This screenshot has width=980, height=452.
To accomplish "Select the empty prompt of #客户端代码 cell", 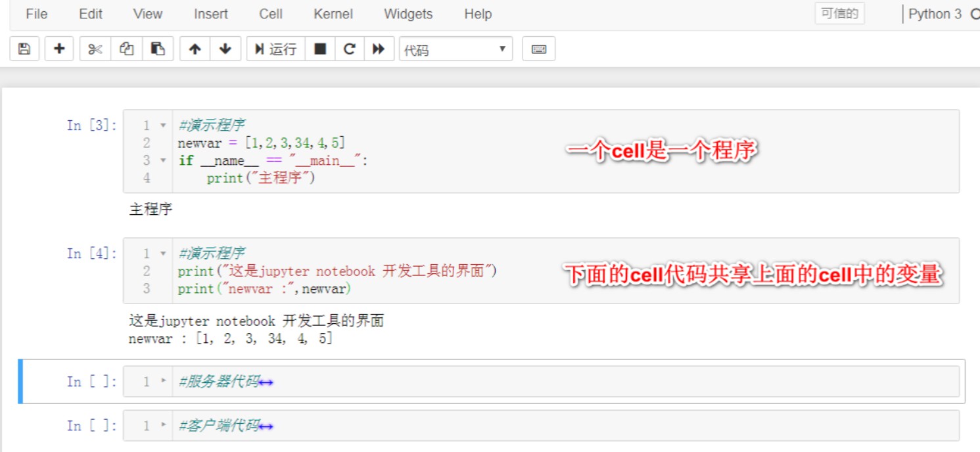I will [92, 426].
